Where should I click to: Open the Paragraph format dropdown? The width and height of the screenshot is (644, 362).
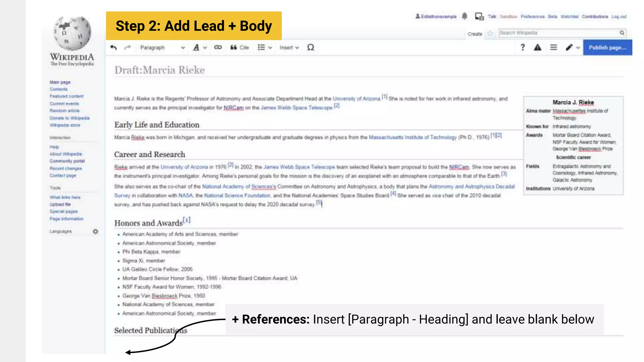[162, 47]
